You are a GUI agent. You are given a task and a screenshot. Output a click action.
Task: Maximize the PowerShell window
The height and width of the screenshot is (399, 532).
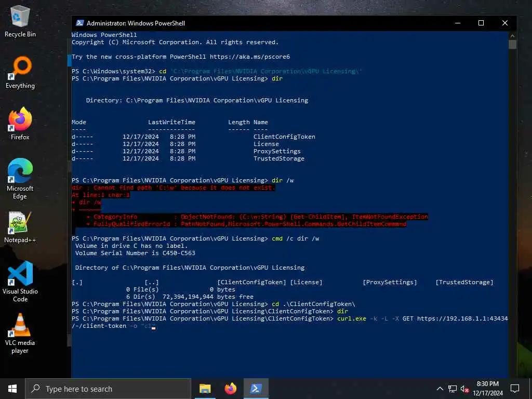(481, 23)
